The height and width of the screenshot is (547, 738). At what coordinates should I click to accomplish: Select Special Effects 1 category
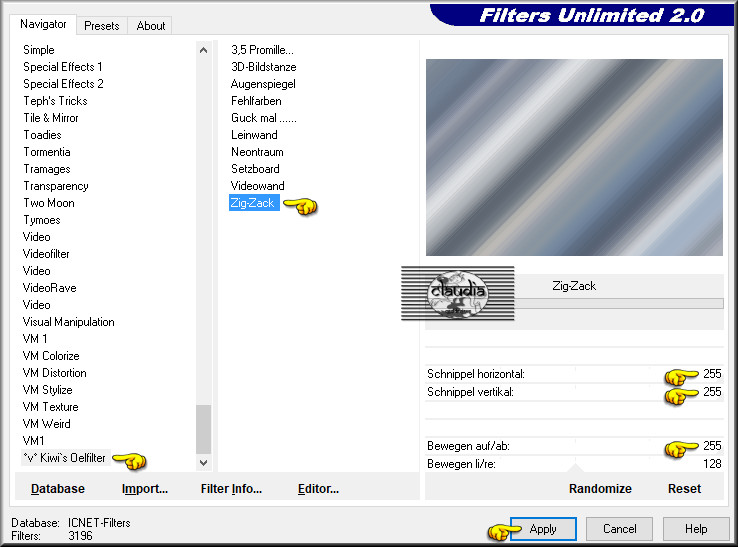click(x=63, y=67)
